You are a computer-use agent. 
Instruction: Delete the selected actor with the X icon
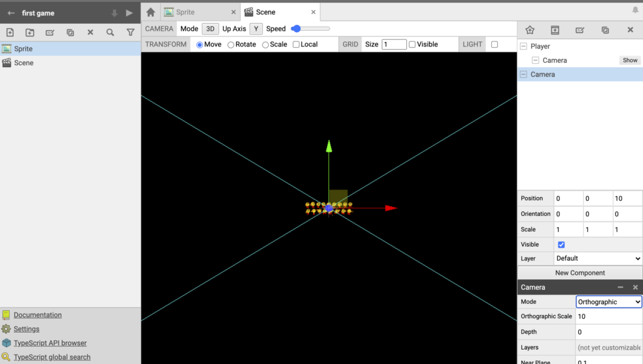coord(630,29)
